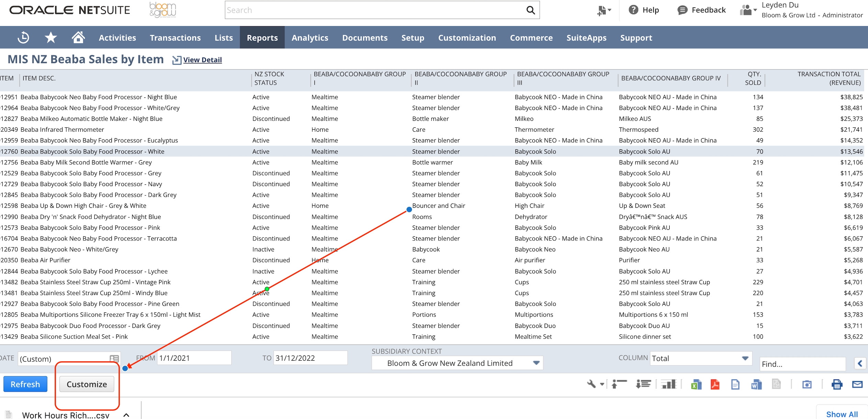Screen dimensions: 868x419
Task: Export the report to Excel
Action: tap(696, 384)
